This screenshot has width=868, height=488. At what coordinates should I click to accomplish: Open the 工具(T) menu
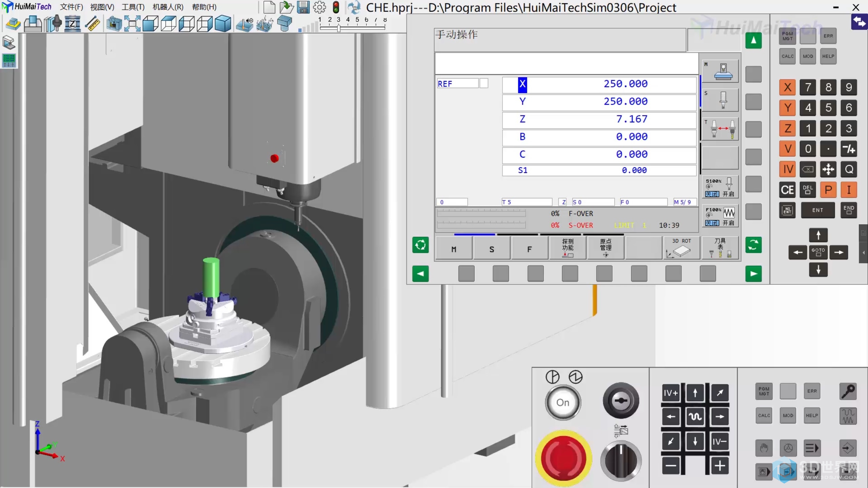133,7
